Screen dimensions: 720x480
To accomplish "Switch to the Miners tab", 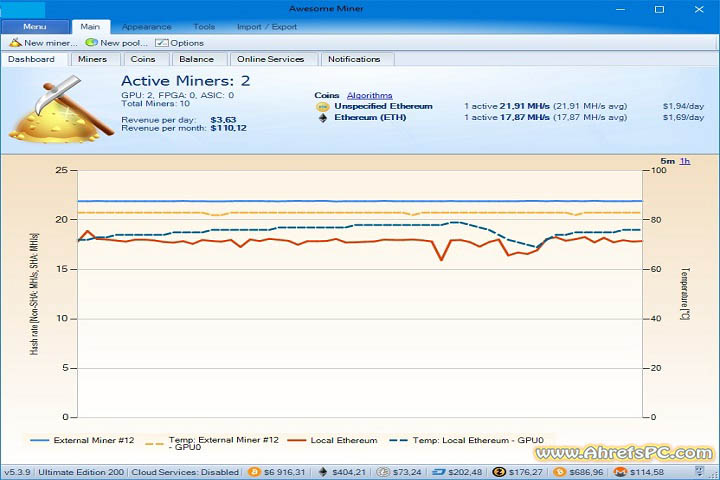I will click(95, 59).
